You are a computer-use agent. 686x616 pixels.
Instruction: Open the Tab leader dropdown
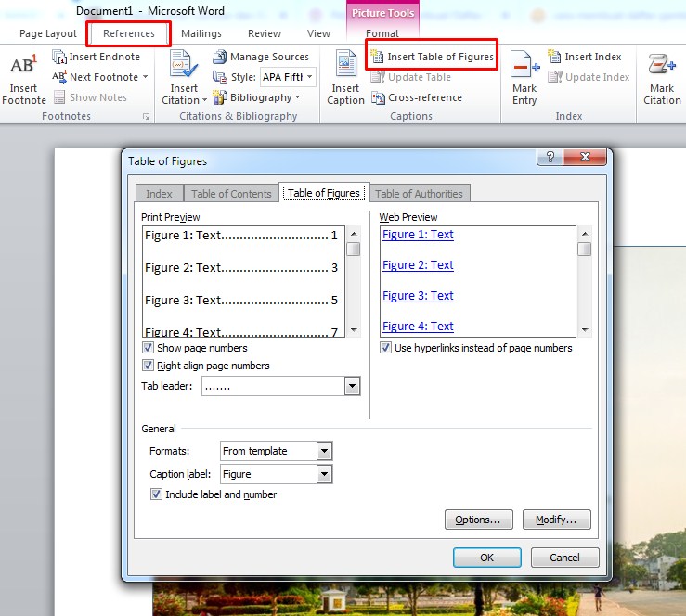tap(352, 386)
